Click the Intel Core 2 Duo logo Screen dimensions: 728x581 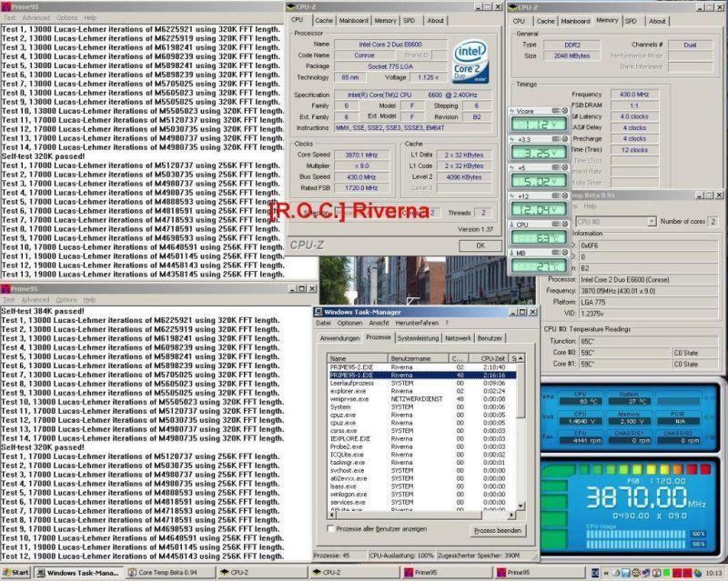point(470,61)
